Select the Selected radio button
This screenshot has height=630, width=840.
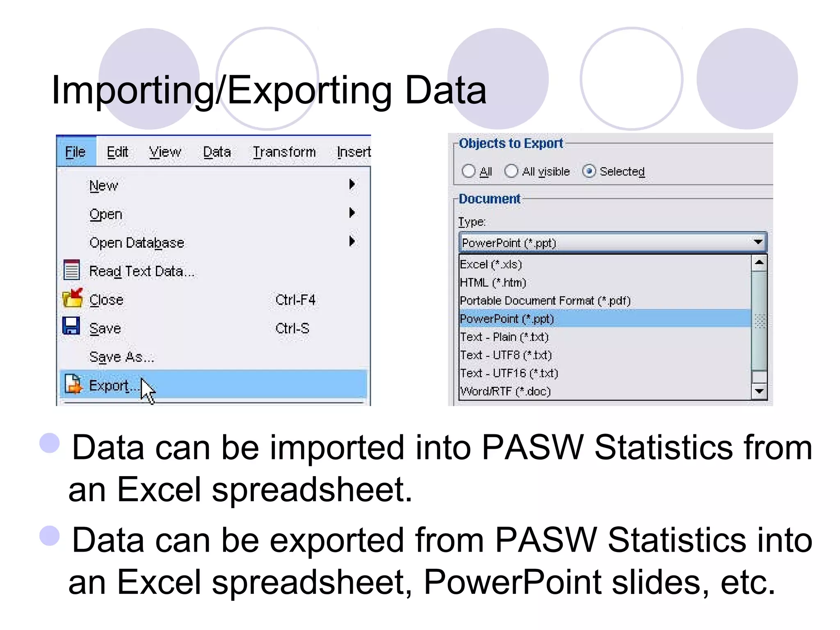(x=589, y=171)
